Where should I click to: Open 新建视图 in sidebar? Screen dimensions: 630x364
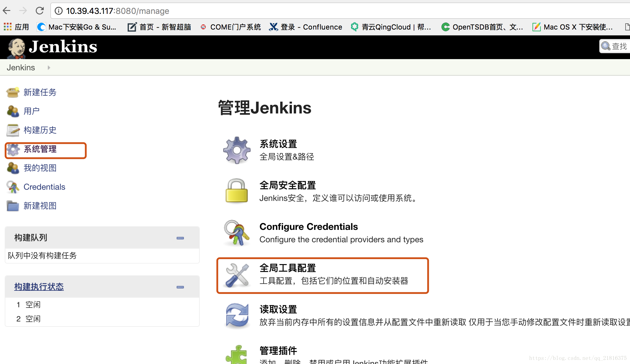click(x=40, y=206)
